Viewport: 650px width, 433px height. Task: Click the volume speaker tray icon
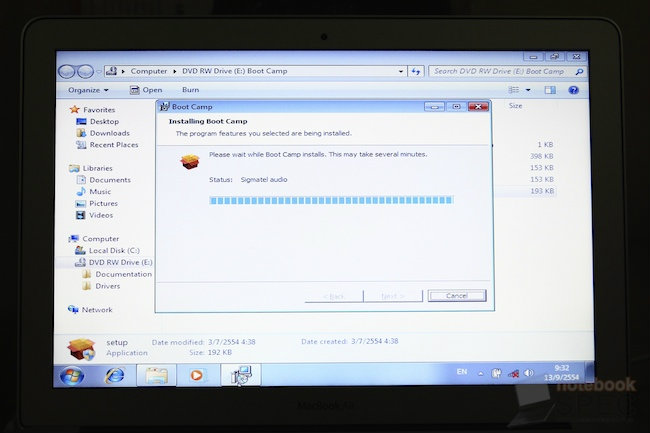click(529, 373)
